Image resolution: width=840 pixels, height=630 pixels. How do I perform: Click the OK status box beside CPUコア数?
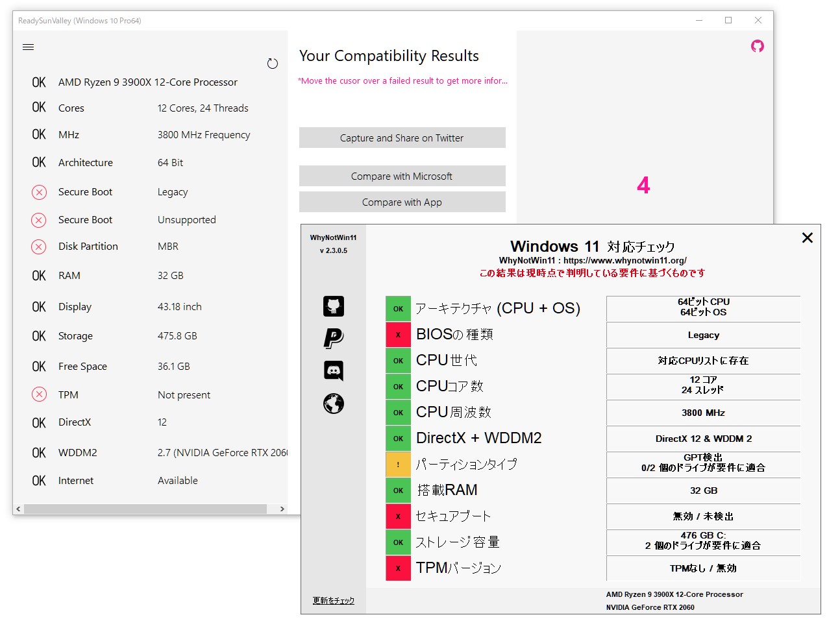pos(399,387)
